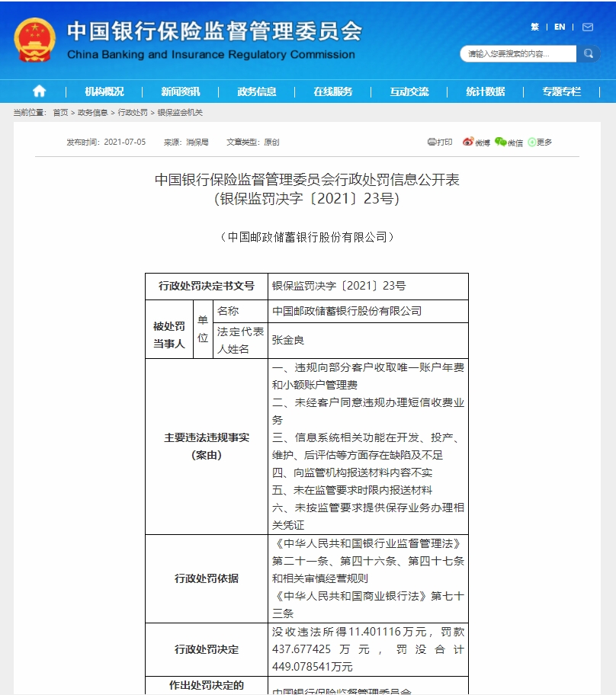This screenshot has width=616, height=695.
Task: Open 新闻资讯 menu
Action: click(181, 91)
